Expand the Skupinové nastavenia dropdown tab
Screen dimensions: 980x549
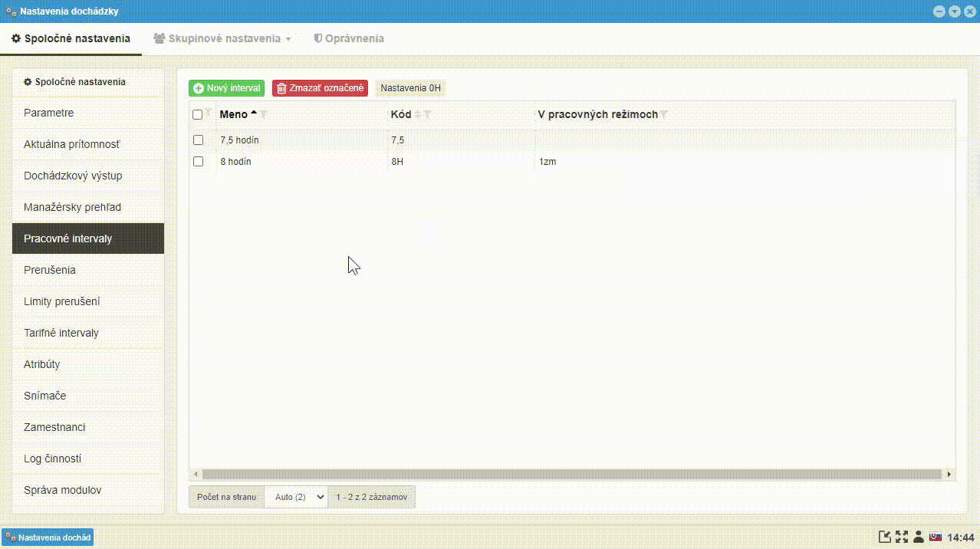[x=222, y=38]
